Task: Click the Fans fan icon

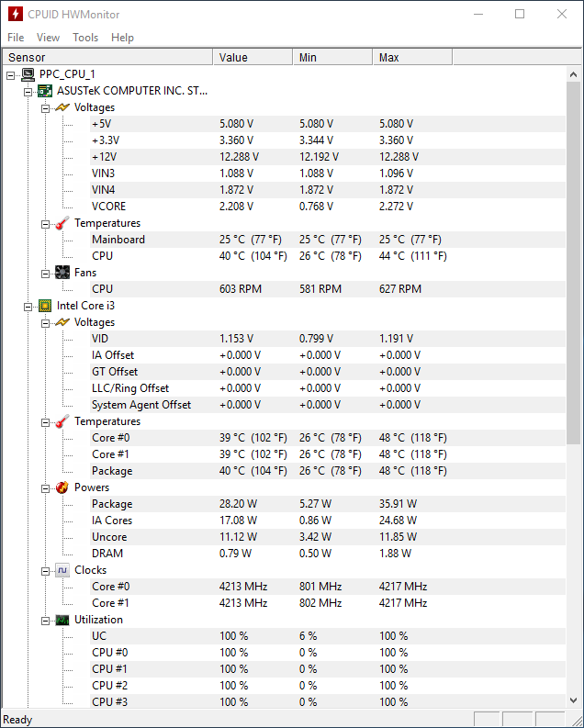Action: (x=62, y=273)
